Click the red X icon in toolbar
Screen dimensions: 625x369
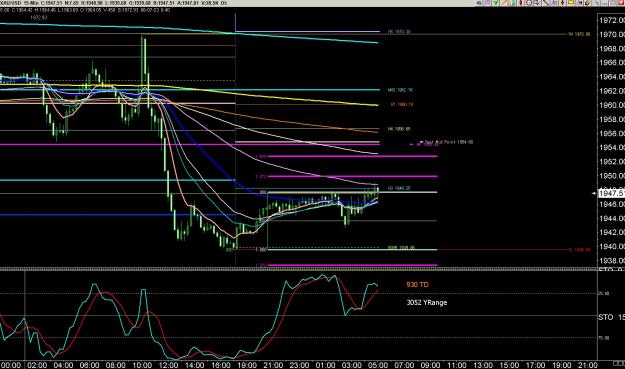click(x=621, y=2)
